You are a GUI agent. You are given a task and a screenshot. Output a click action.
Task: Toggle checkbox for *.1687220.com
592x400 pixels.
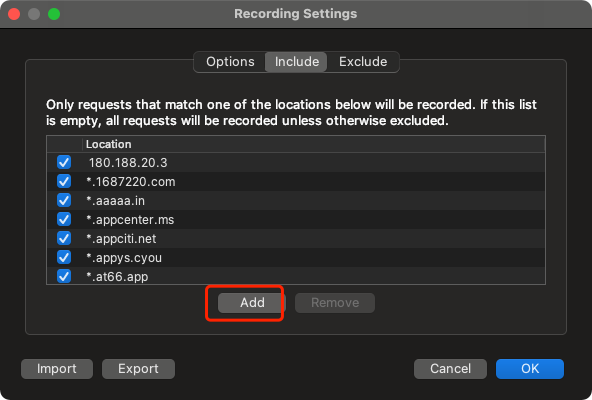(64, 181)
